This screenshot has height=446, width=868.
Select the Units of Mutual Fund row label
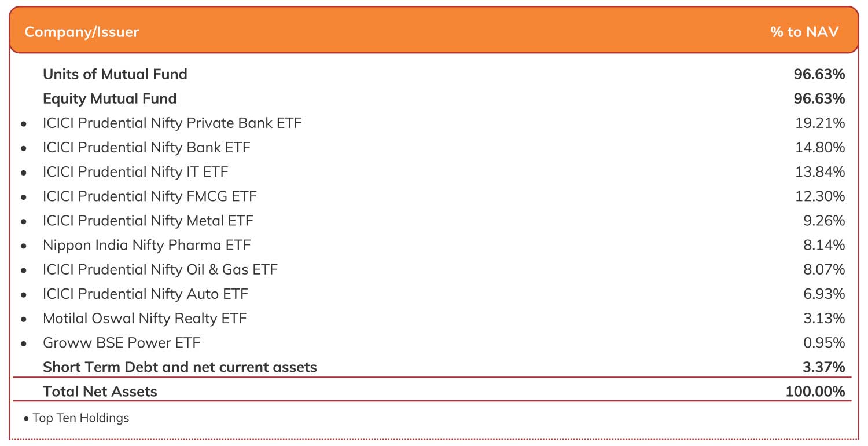pos(115,74)
